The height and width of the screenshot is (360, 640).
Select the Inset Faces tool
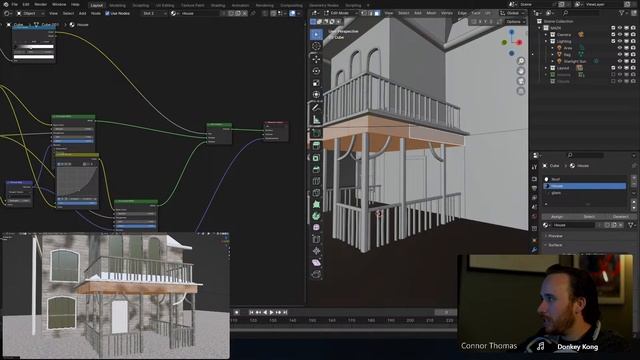click(316, 158)
